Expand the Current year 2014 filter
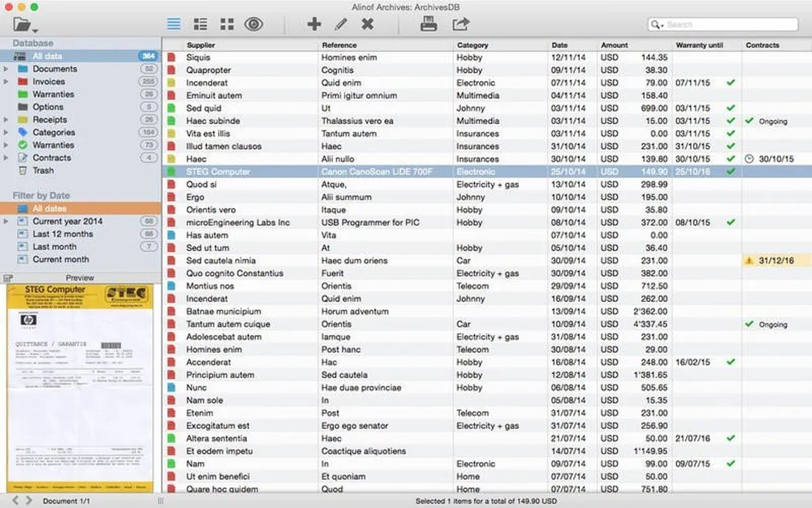The width and height of the screenshot is (812, 508). 6,221
